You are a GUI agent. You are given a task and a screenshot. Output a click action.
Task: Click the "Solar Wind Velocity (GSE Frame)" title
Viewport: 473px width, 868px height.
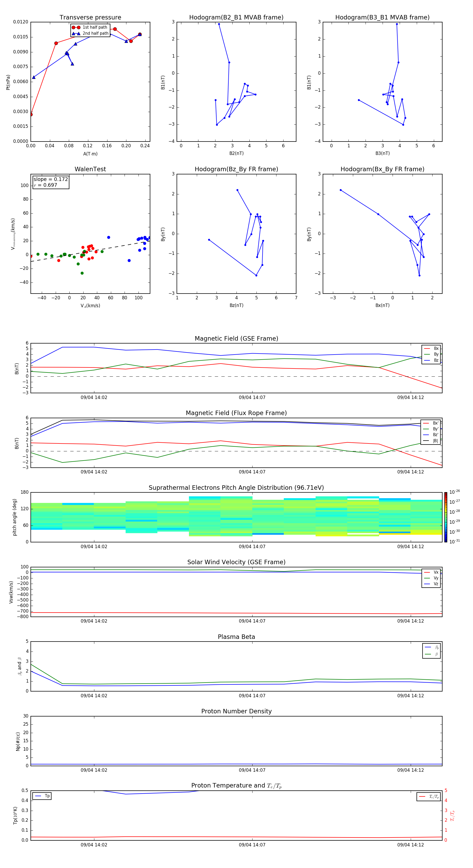236,562
